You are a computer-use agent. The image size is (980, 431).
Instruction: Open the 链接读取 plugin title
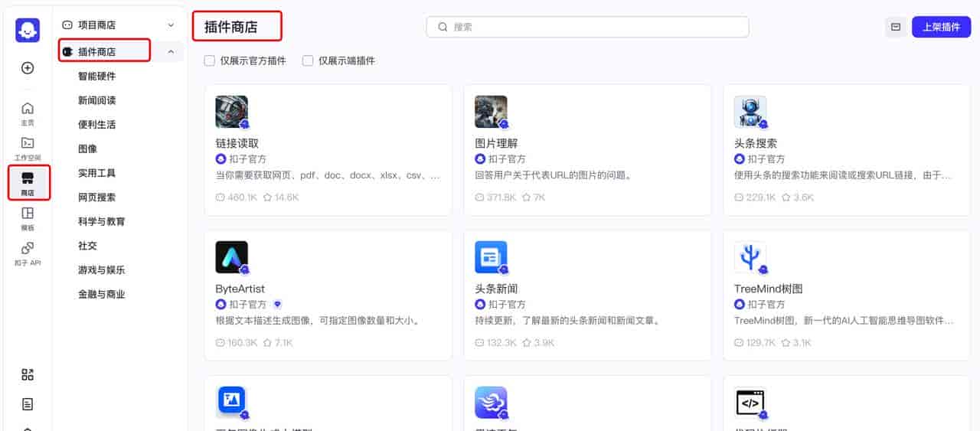(237, 143)
